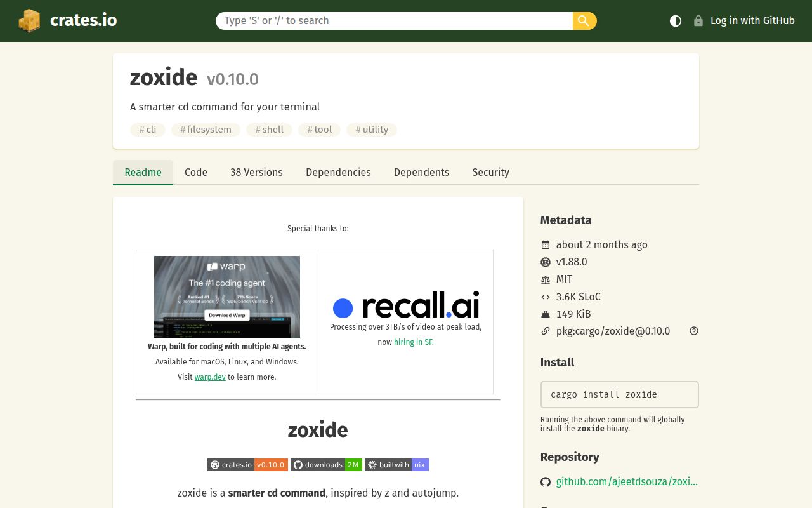Click the recall.ai logo image

406,305
